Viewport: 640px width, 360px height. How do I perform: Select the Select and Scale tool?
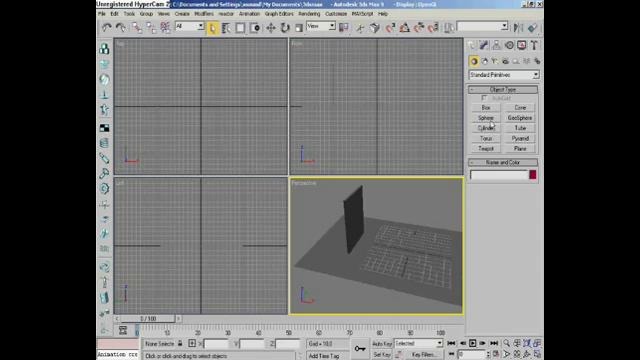click(x=299, y=28)
